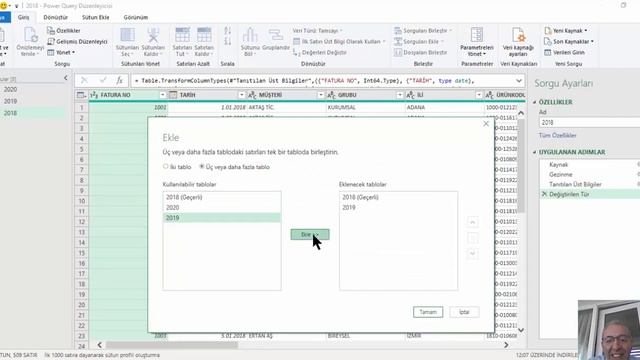Click Dosyaları Birleştir

coord(421,53)
